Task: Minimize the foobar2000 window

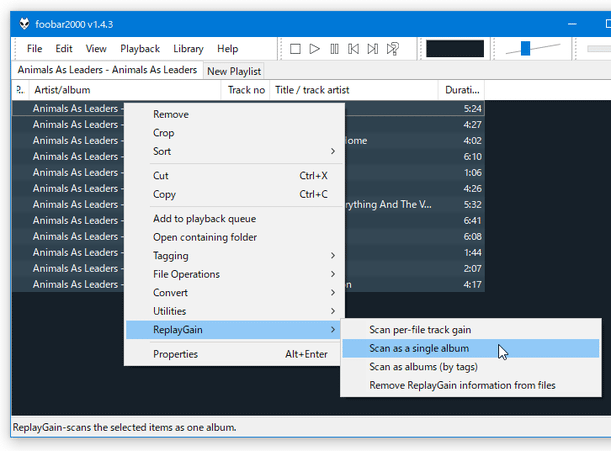Action: [572, 24]
